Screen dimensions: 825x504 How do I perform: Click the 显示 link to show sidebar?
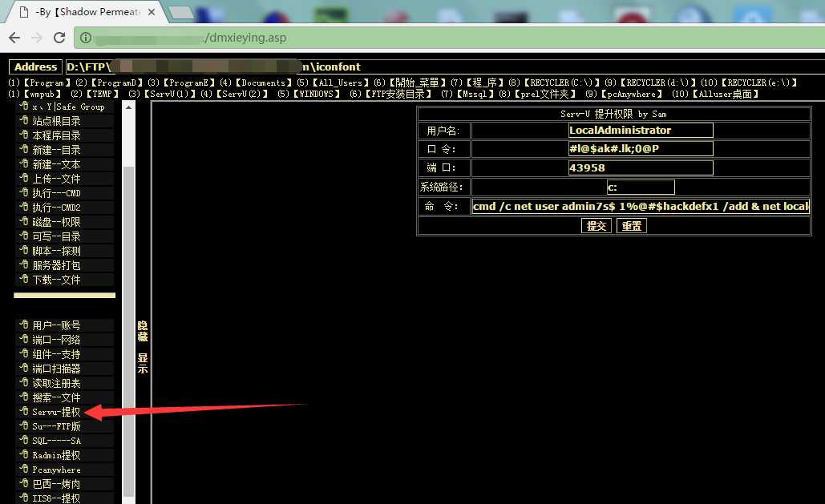(143, 363)
